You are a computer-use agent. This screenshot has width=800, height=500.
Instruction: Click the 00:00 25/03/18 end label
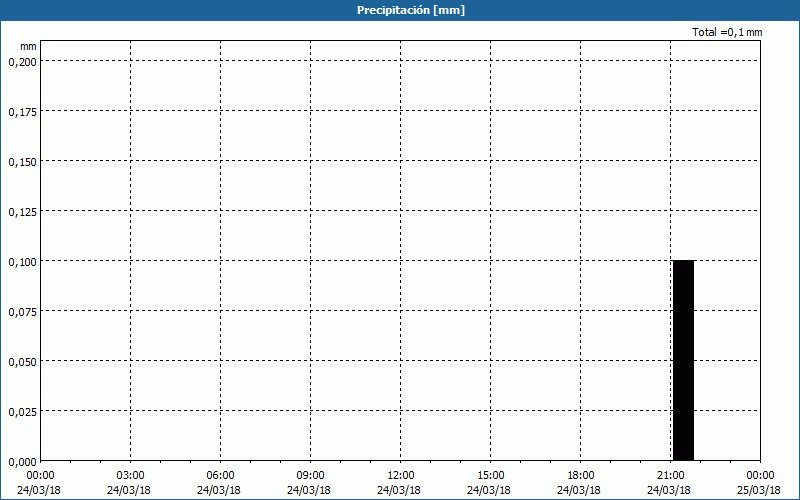click(x=758, y=482)
